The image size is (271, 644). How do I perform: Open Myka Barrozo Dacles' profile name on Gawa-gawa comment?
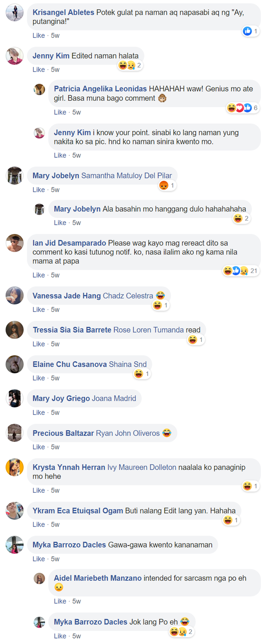click(x=69, y=545)
